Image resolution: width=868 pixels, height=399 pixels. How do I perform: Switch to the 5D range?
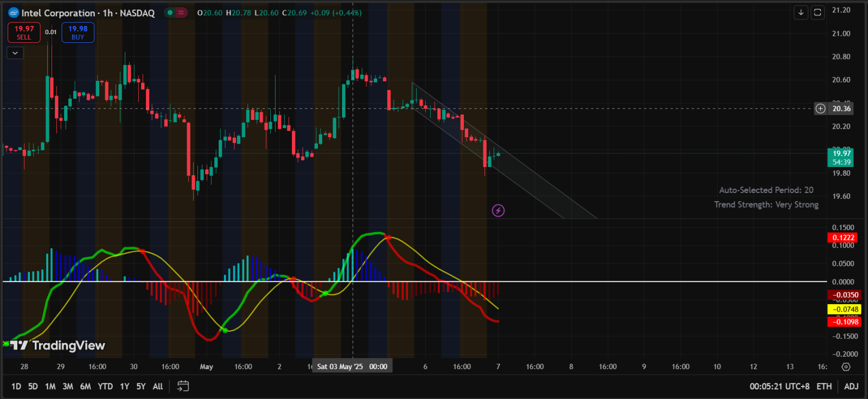(33, 386)
